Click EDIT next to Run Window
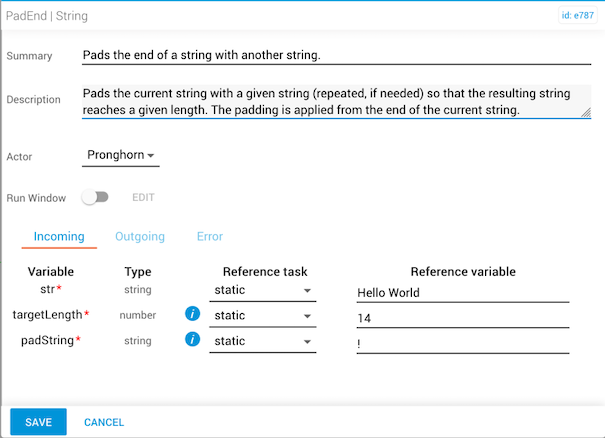 [143, 198]
